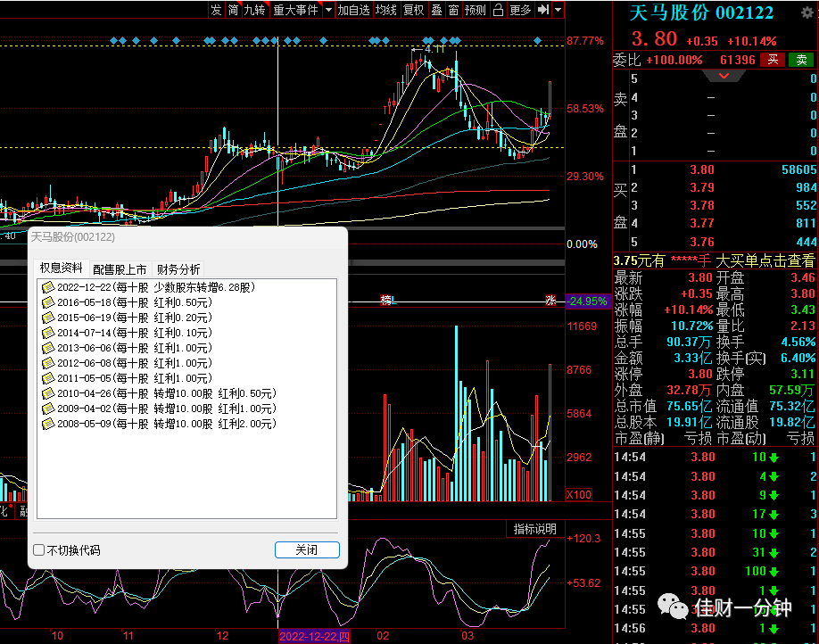Click the 发 toolbar icon
819x644 pixels.
[216, 10]
